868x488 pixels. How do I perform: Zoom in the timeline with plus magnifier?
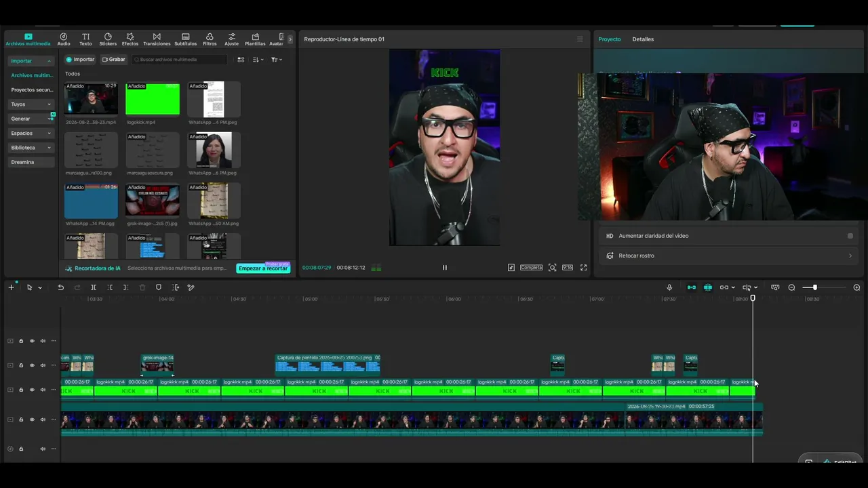pos(856,287)
